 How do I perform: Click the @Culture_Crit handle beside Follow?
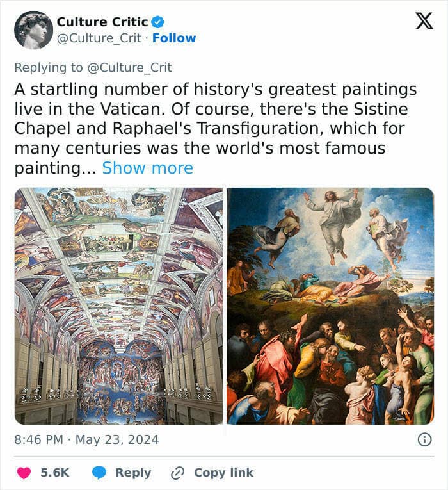pos(99,38)
